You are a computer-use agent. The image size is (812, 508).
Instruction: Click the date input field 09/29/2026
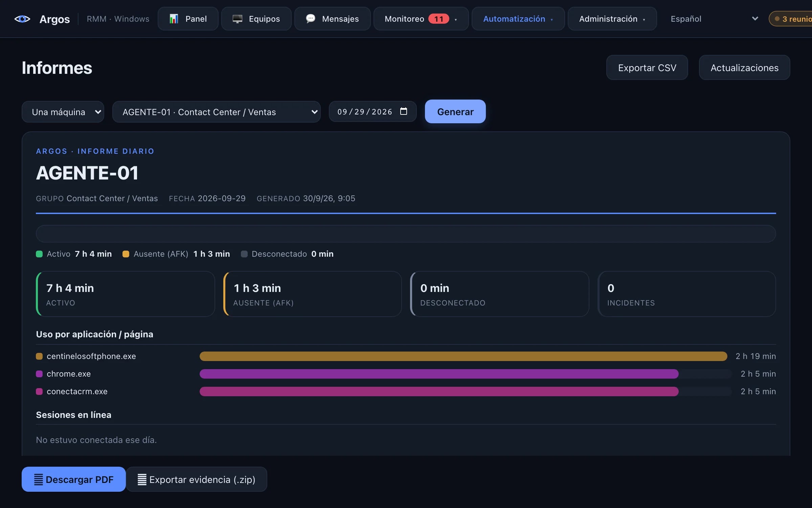pyautogui.click(x=373, y=111)
